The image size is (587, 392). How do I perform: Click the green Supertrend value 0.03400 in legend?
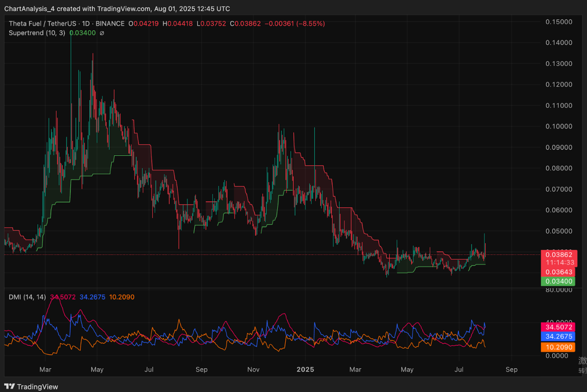tap(82, 33)
